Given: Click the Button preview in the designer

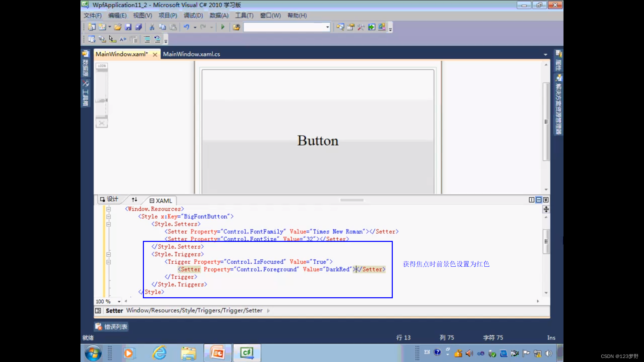Looking at the screenshot, I should point(318,141).
